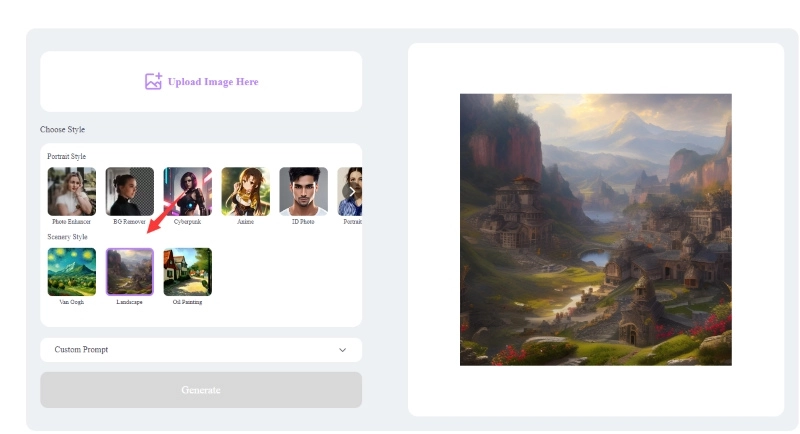This screenshot has height=434, width=800.
Task: Click the Van Gogh label text
Action: point(71,302)
